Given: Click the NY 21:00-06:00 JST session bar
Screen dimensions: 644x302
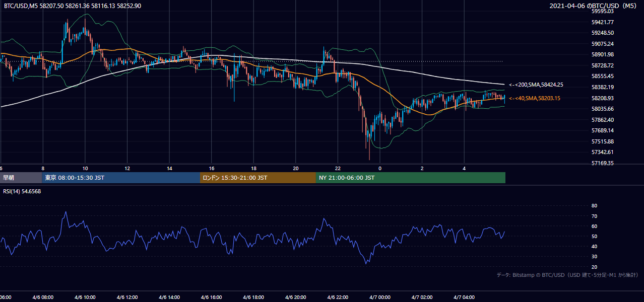Looking at the screenshot, I should coord(411,178).
